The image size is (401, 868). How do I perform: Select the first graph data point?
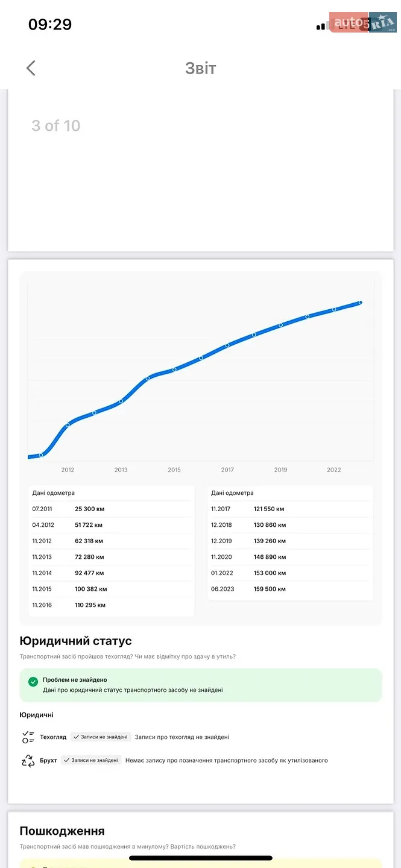click(41, 455)
